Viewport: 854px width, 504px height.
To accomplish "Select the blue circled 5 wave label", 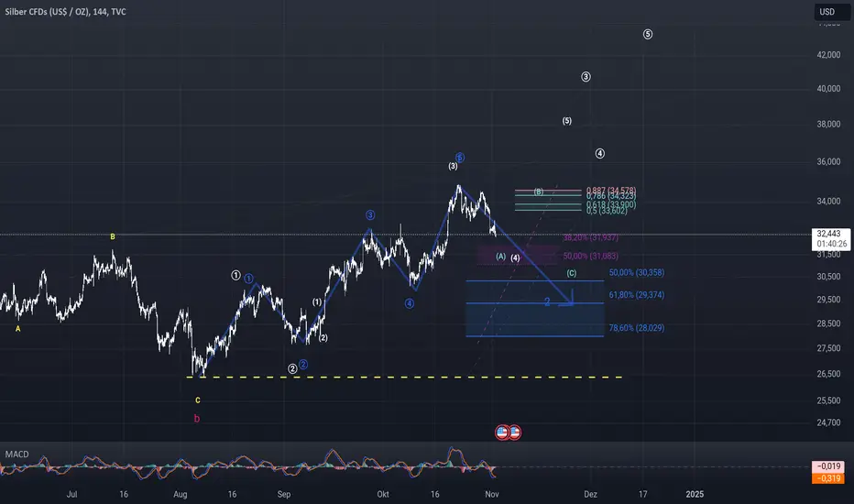I will (x=460, y=158).
